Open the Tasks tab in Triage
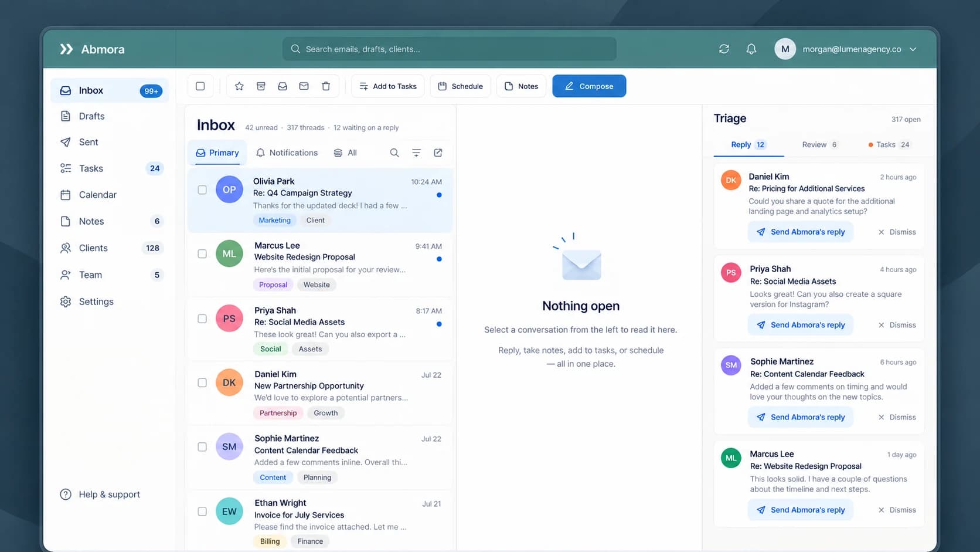The height and width of the screenshot is (552, 980). pos(889,145)
